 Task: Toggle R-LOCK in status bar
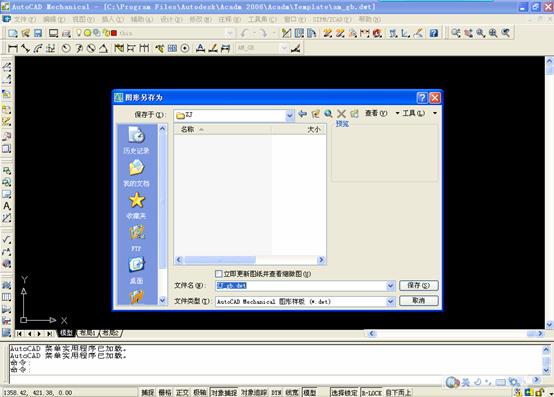point(371,392)
